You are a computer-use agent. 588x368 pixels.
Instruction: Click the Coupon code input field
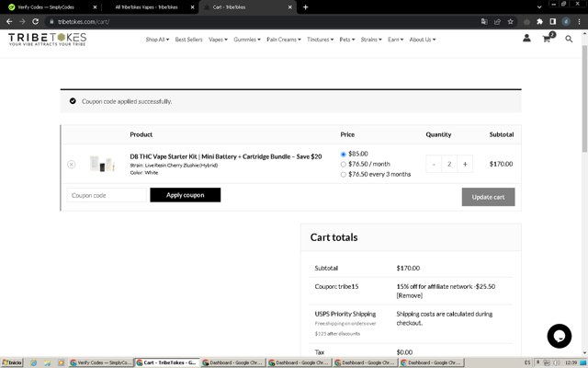[107, 195]
